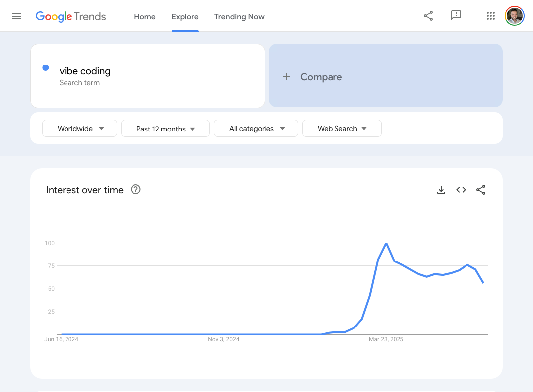
Task: Expand the All categories dropdown
Action: [x=256, y=129]
